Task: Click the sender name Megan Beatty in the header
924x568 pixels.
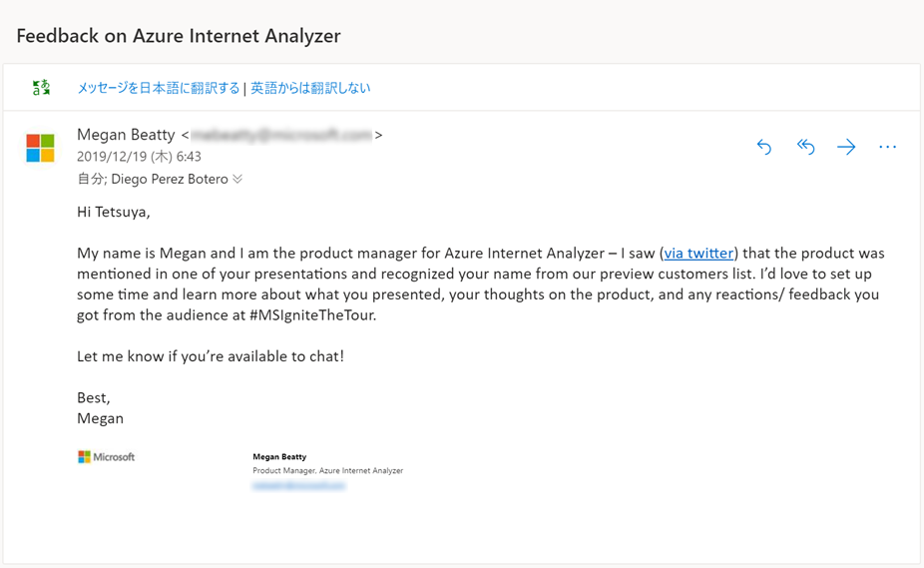Action: pyautogui.click(x=126, y=135)
